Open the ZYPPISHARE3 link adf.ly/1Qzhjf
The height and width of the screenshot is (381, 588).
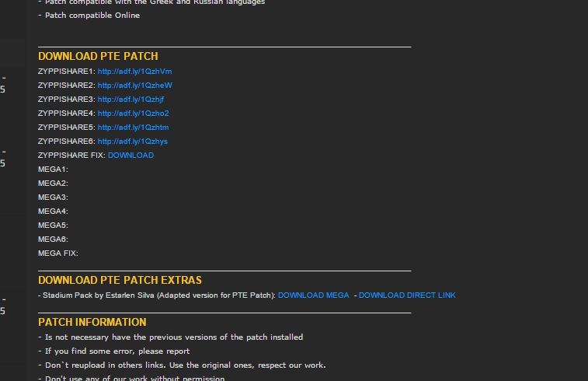[x=130, y=100]
